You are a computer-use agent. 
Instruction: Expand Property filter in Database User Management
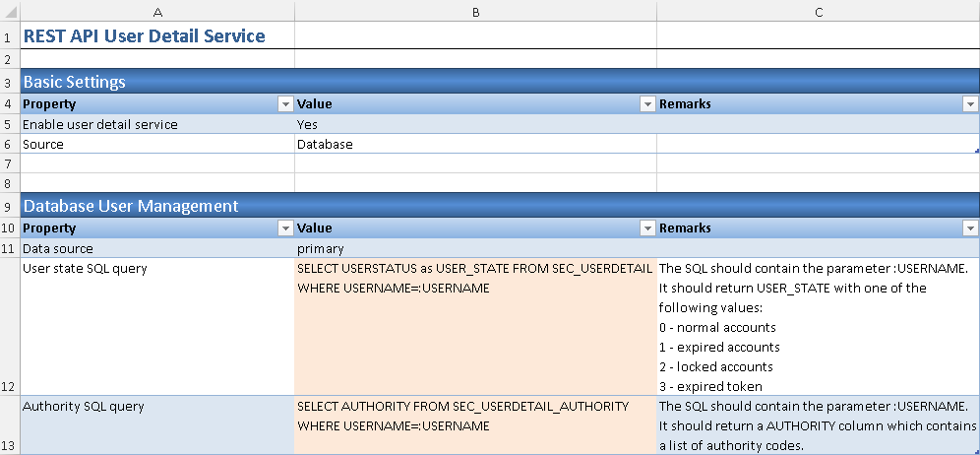click(285, 228)
